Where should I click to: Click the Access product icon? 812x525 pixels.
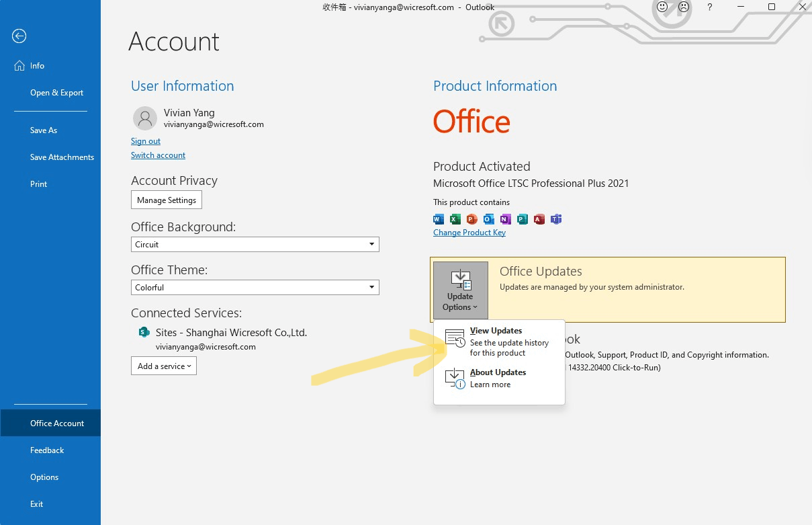[x=539, y=218]
